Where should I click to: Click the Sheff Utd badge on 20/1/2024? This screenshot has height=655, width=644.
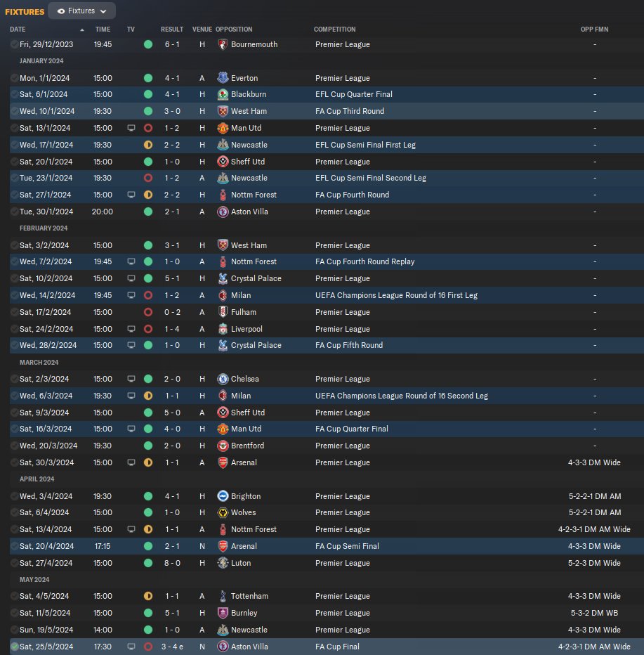[223, 162]
